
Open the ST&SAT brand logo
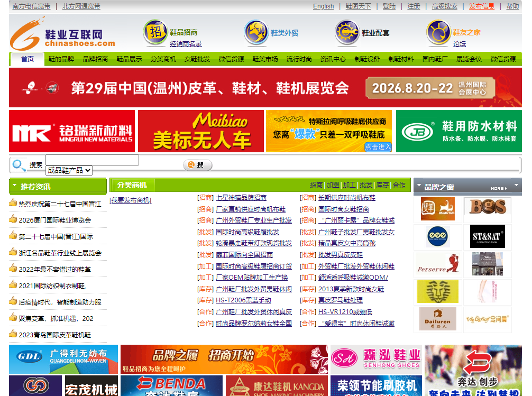488,236
